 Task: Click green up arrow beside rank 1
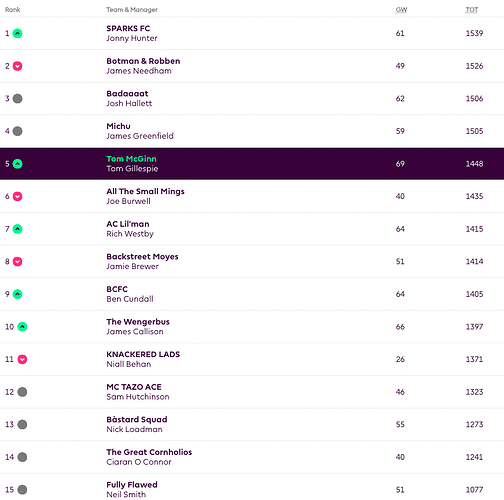point(17,33)
